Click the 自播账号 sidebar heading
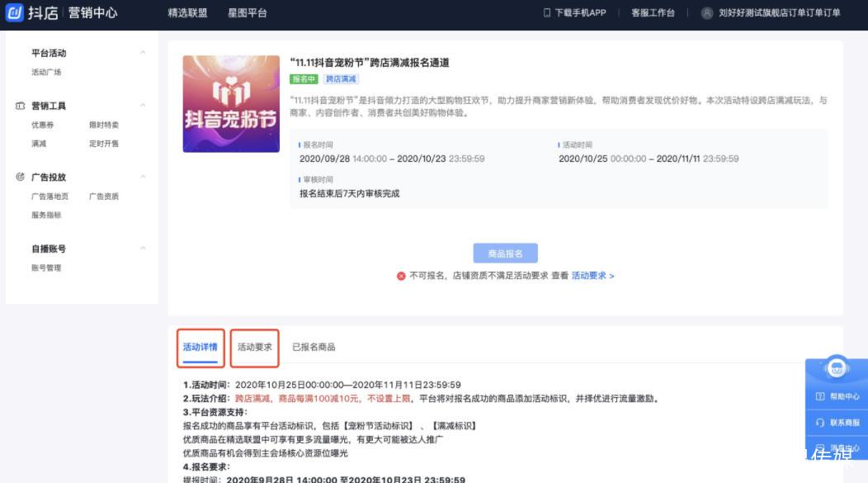This screenshot has height=483, width=868. tap(49, 249)
